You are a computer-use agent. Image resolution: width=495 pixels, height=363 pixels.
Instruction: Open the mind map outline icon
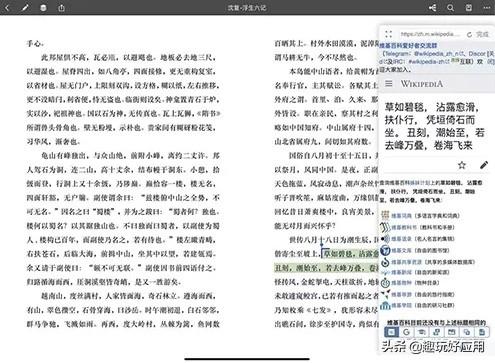point(433,8)
